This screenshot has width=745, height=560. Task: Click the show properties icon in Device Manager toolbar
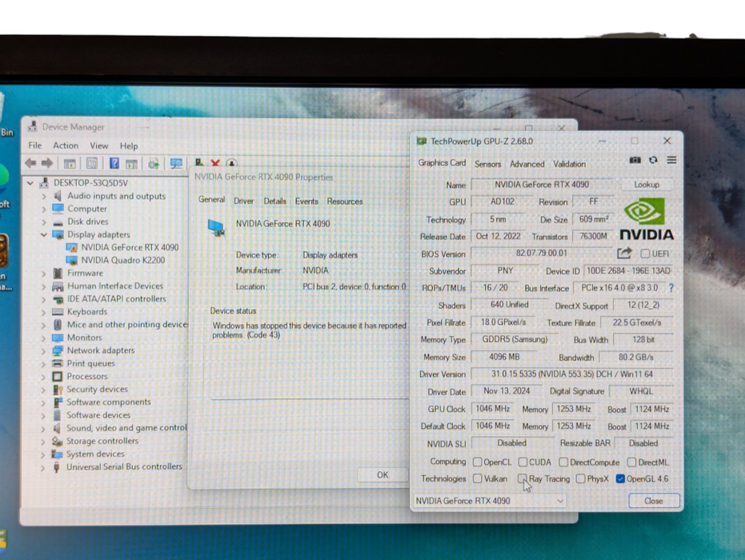[92, 162]
